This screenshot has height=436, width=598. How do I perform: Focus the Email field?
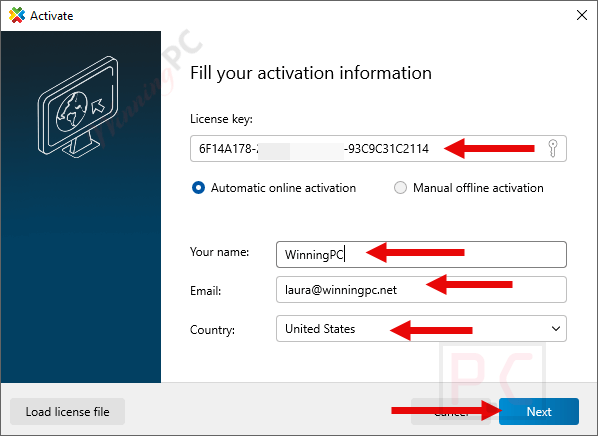tap(421, 290)
